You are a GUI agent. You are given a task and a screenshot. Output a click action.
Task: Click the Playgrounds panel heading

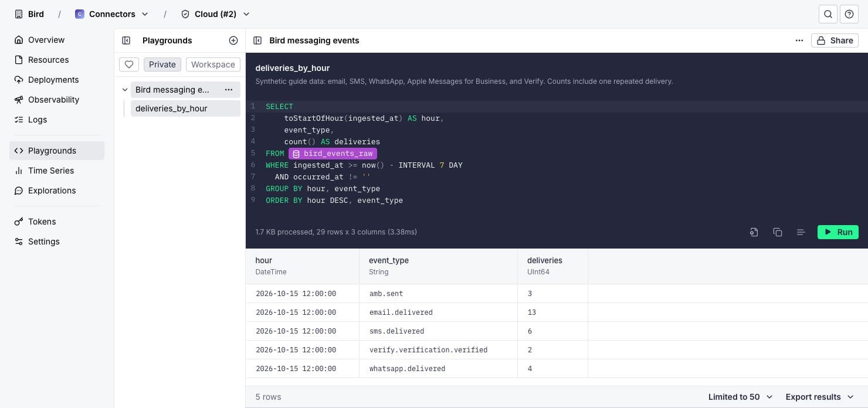coord(167,40)
